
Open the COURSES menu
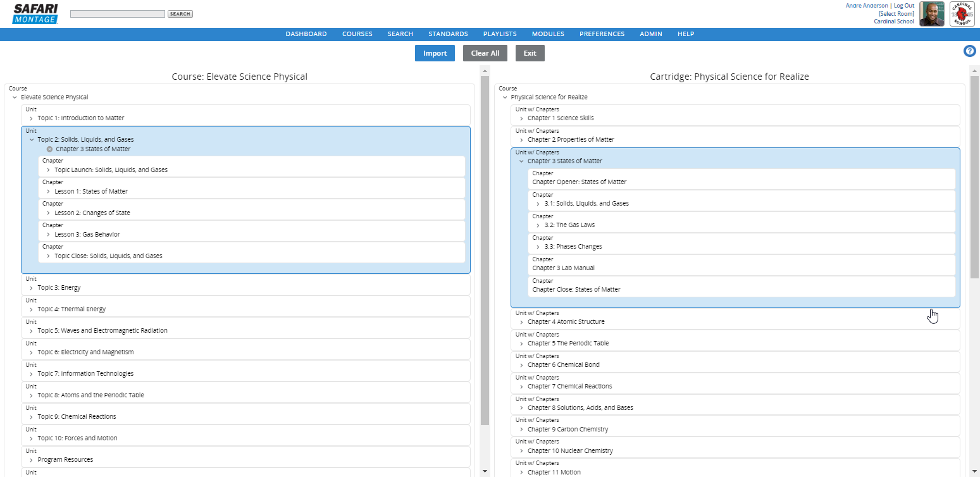[x=357, y=34]
